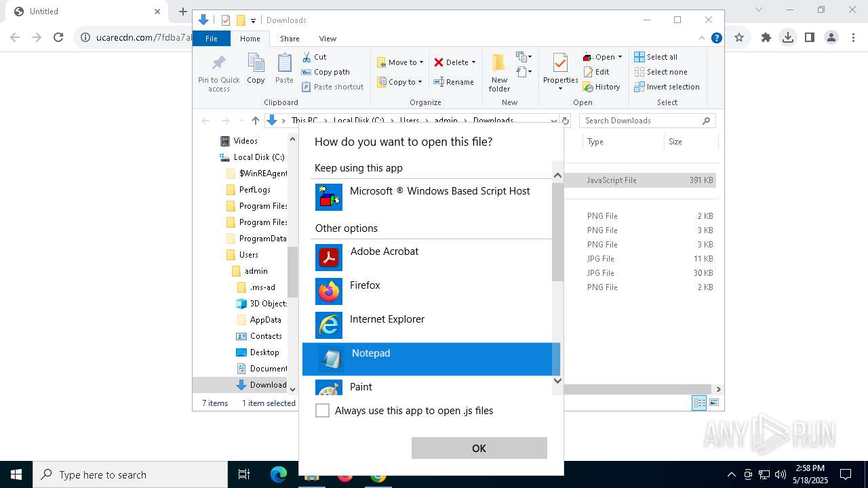
Task: Click the Properties checkmark icon
Action: pos(560,64)
